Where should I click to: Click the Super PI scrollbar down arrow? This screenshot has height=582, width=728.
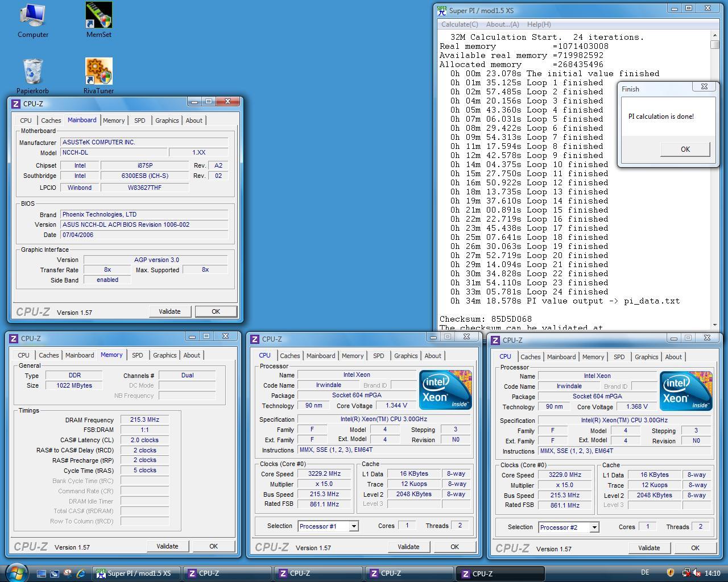pos(715,325)
